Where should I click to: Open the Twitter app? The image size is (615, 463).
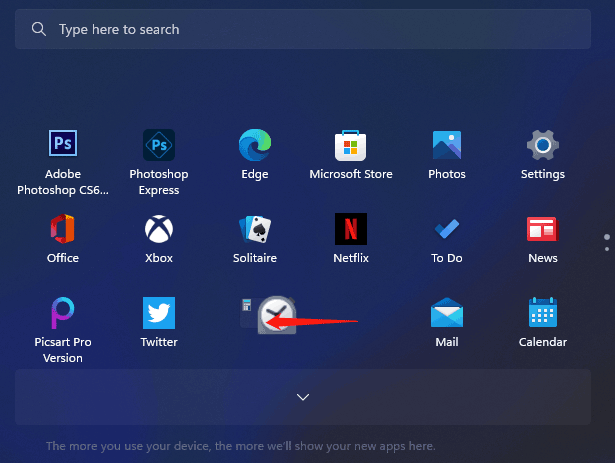click(x=159, y=313)
